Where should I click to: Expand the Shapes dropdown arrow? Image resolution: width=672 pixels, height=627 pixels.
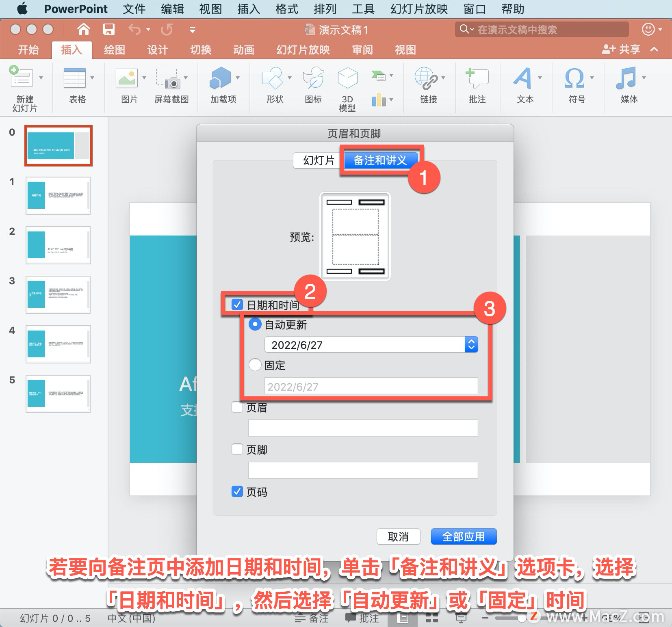coord(290,78)
